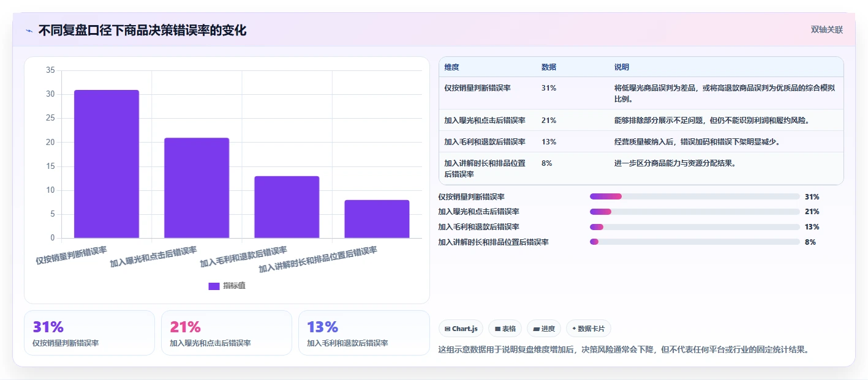Viewport: 868px width, 380px height.
Task: Click the 21% value in the table
Action: coord(549,121)
